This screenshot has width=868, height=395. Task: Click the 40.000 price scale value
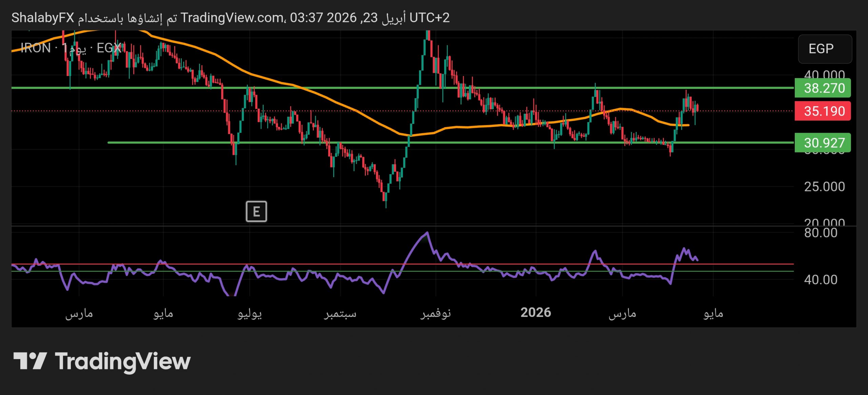[824, 74]
